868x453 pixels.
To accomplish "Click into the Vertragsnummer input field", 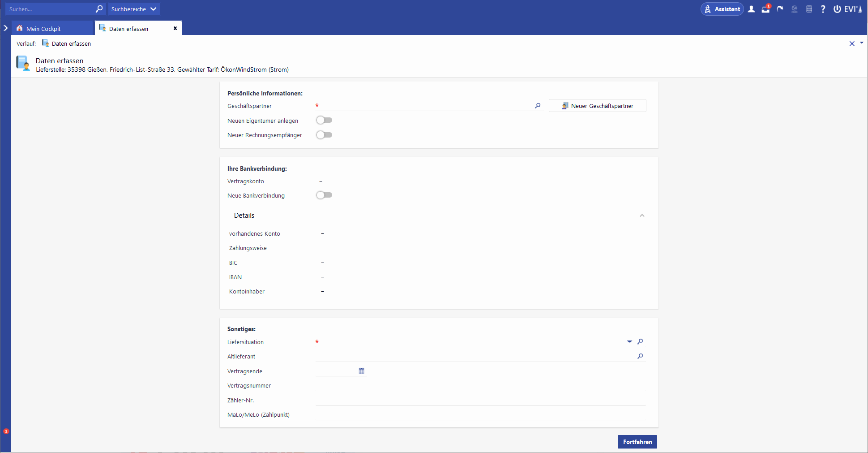I will coord(480,385).
